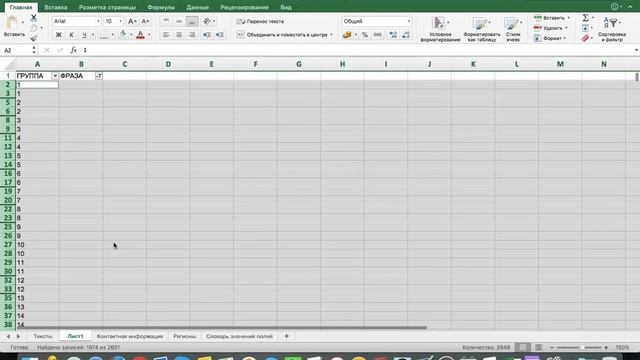Click Удалить cells button
The width and height of the screenshot is (640, 360).
coord(551,28)
